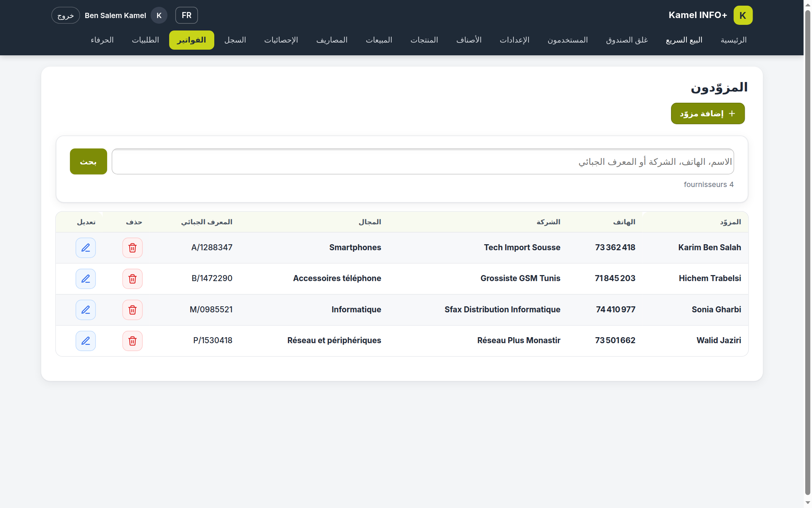
Task: Click the green بحث search button
Action: tap(88, 161)
